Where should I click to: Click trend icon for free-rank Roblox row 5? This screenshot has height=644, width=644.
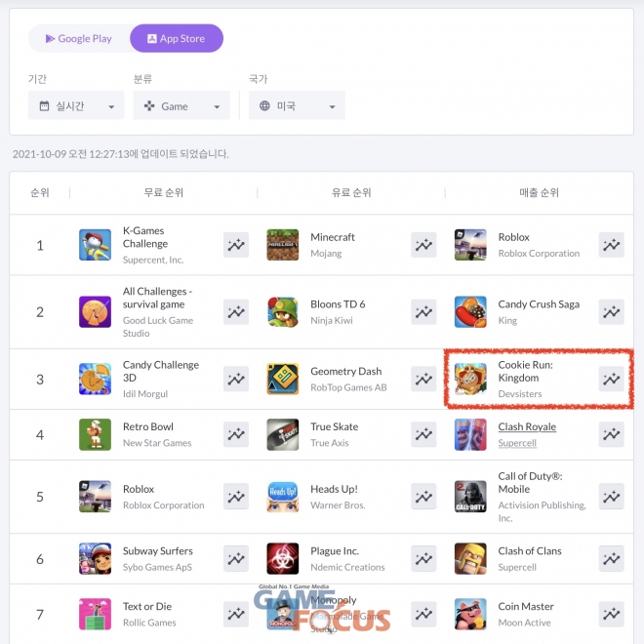coord(236,497)
